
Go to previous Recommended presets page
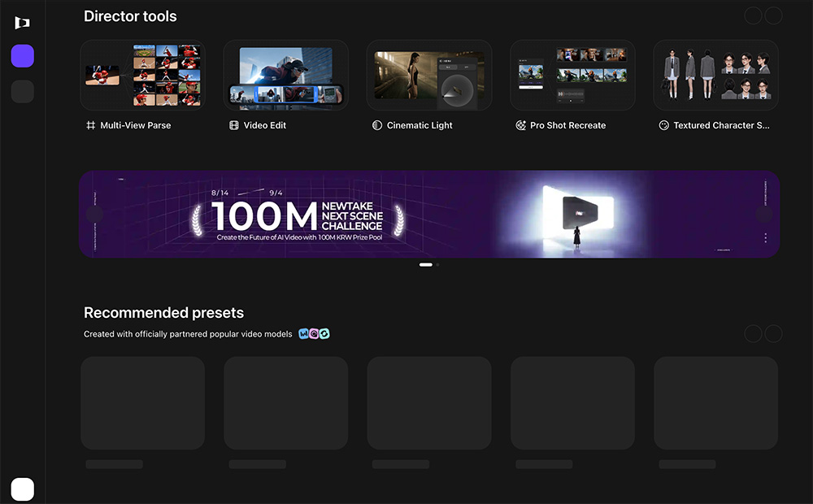(753, 333)
